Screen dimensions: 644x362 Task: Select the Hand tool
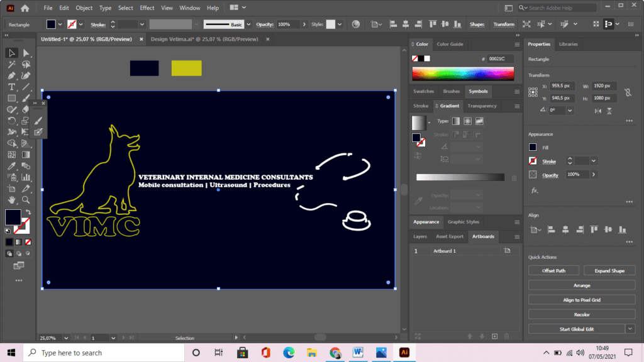11,200
